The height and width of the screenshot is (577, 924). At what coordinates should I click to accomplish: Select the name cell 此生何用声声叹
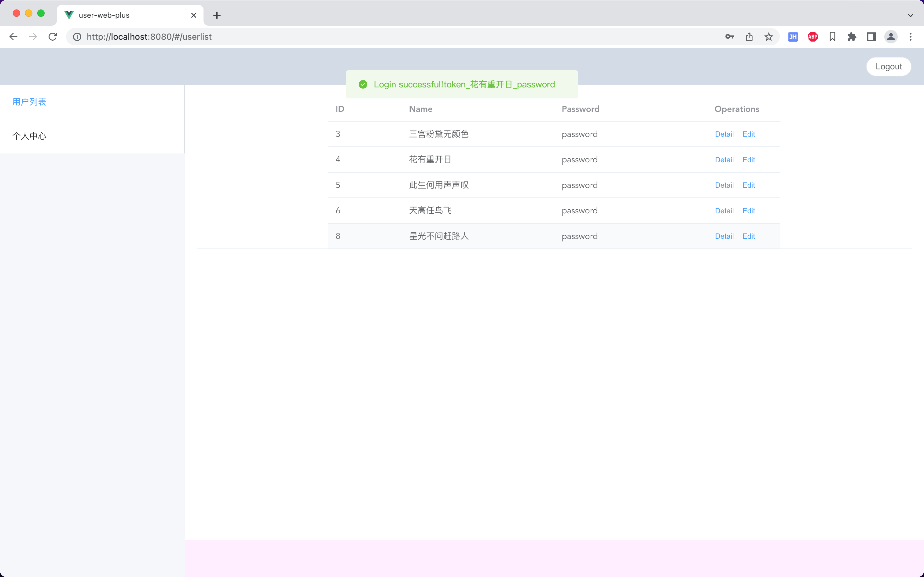(439, 186)
